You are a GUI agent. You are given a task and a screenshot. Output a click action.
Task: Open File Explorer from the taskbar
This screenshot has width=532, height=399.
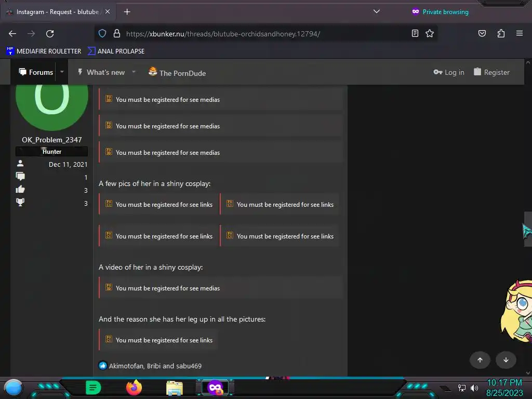175,388
